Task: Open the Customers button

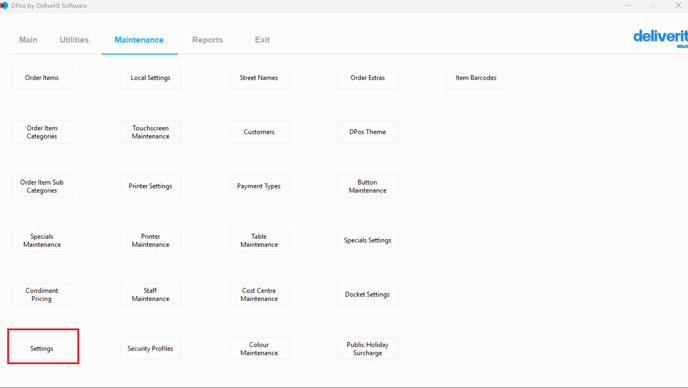Action: (x=259, y=132)
